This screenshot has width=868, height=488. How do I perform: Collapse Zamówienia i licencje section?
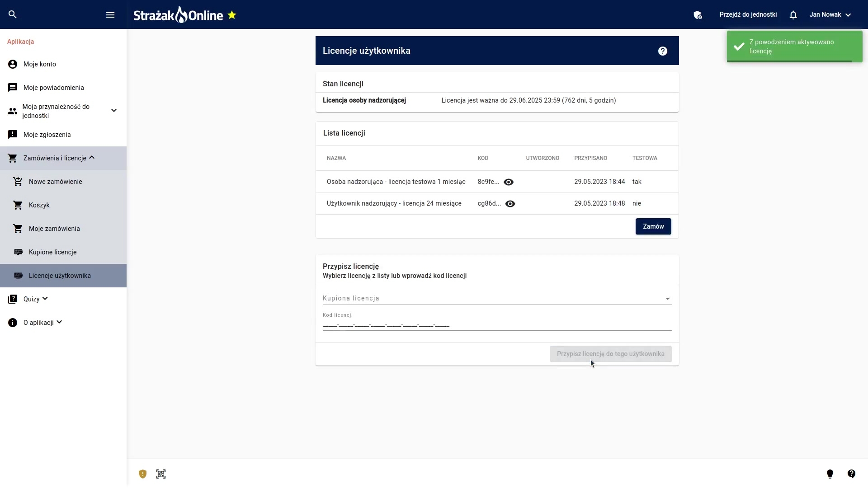click(92, 158)
